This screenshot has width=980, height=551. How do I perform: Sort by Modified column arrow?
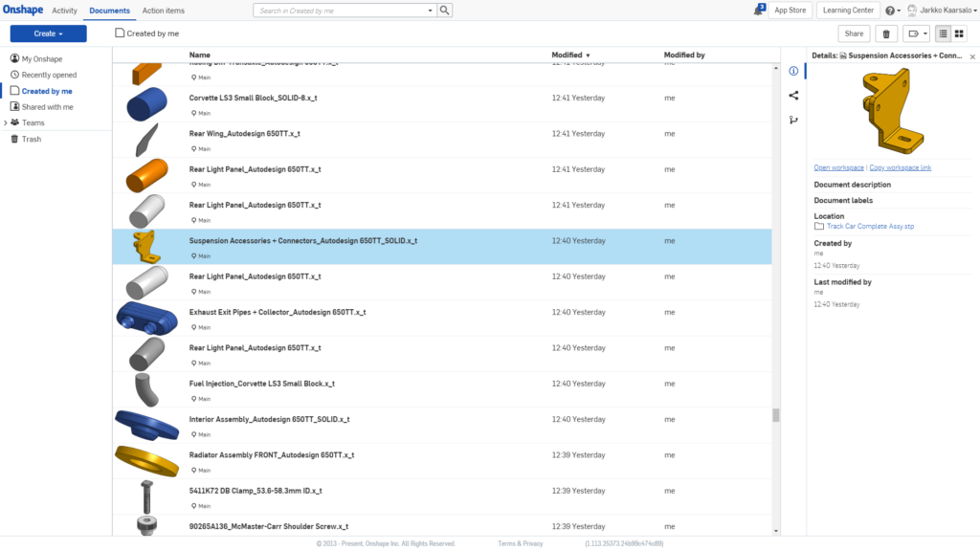tap(588, 55)
